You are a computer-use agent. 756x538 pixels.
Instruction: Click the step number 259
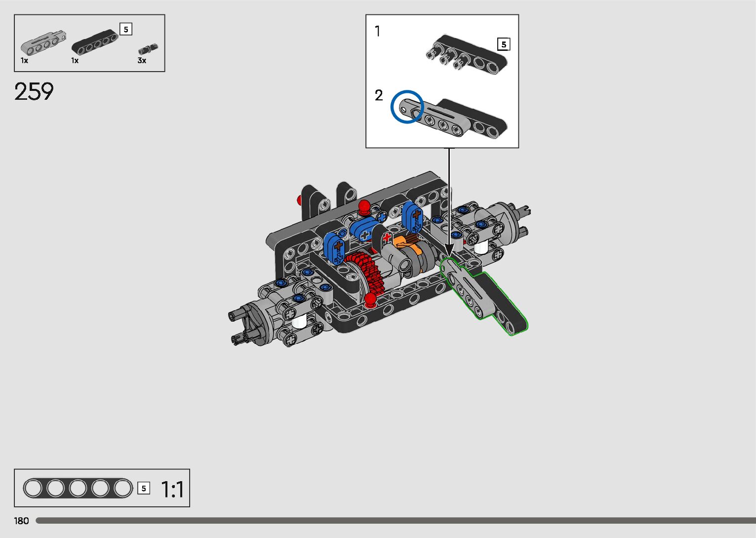tap(34, 92)
